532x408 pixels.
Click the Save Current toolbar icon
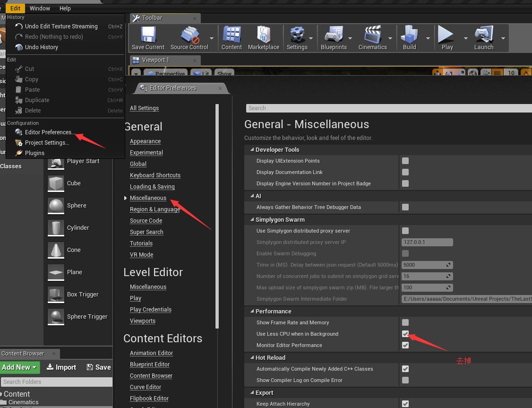click(148, 35)
